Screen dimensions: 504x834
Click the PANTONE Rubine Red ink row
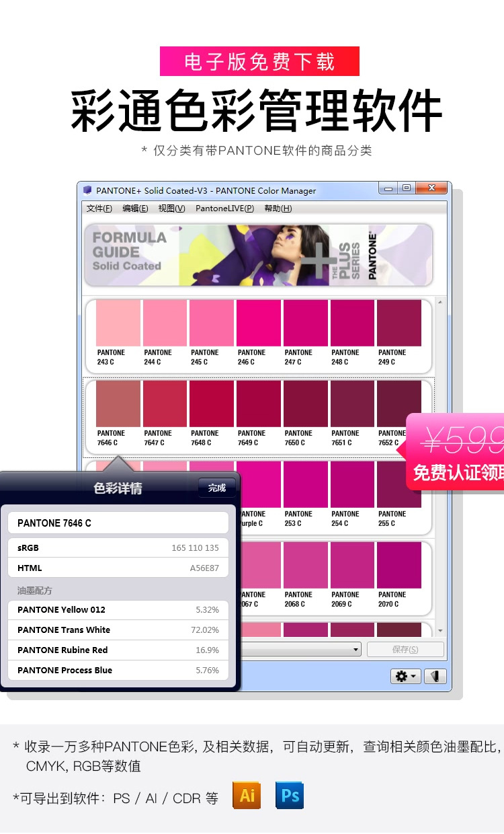tap(118, 650)
